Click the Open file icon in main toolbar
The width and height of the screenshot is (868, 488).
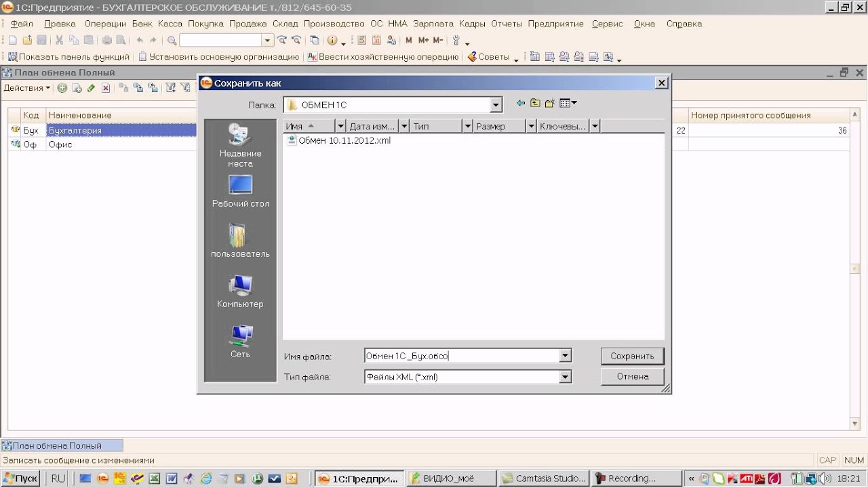(x=27, y=40)
